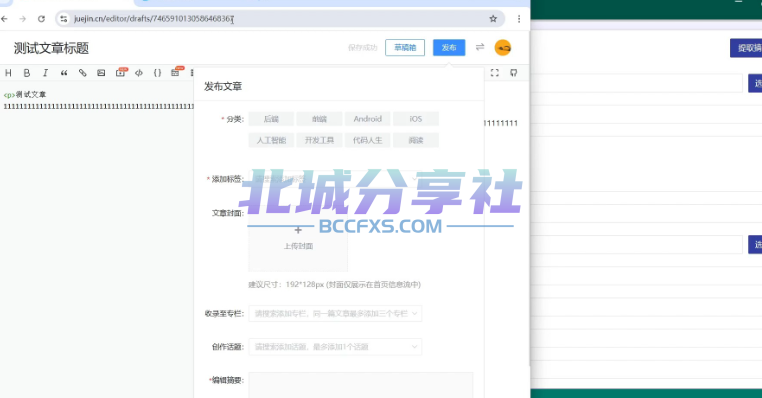Bookmark page with star icon in address bar
The width and height of the screenshot is (762, 398).
[493, 19]
